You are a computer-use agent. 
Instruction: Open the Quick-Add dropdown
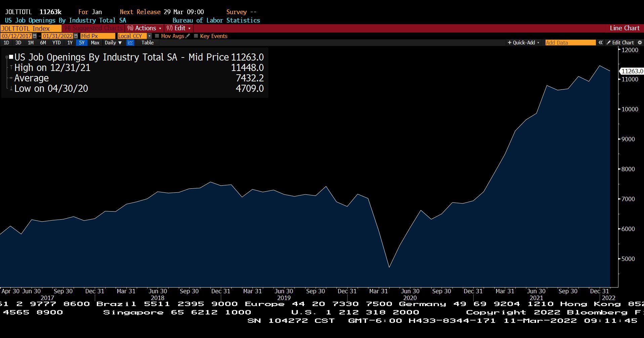pos(523,43)
